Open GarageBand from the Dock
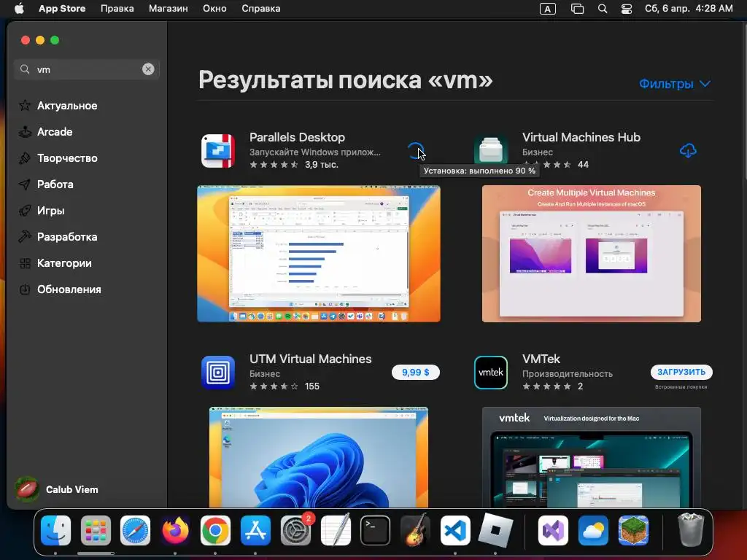The height and width of the screenshot is (560, 747). point(415,530)
